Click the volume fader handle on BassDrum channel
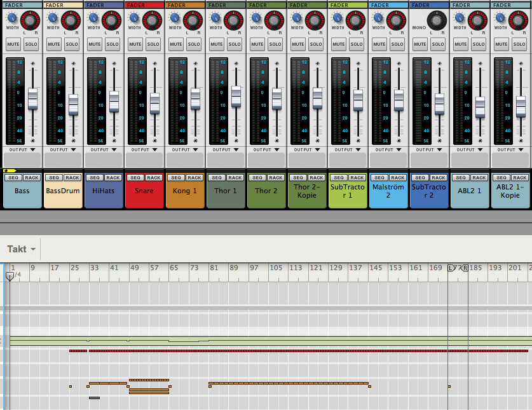This screenshot has height=410, width=532. pos(74,104)
